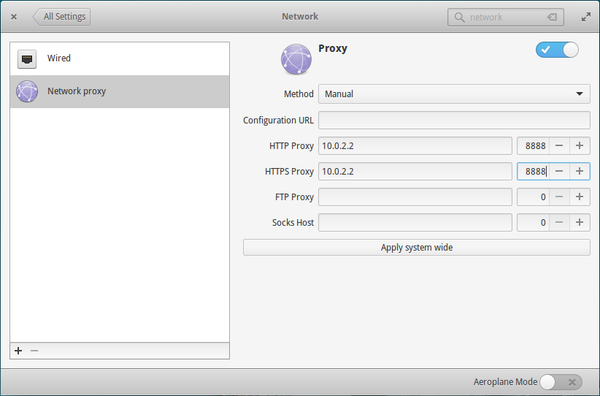The image size is (600, 396).
Task: Select the Wired connection row
Action: [120, 59]
